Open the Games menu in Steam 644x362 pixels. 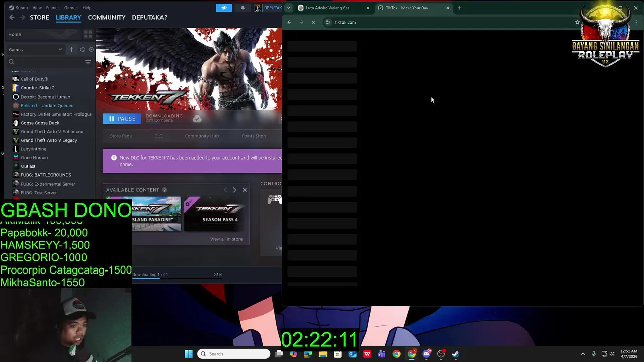(x=71, y=8)
